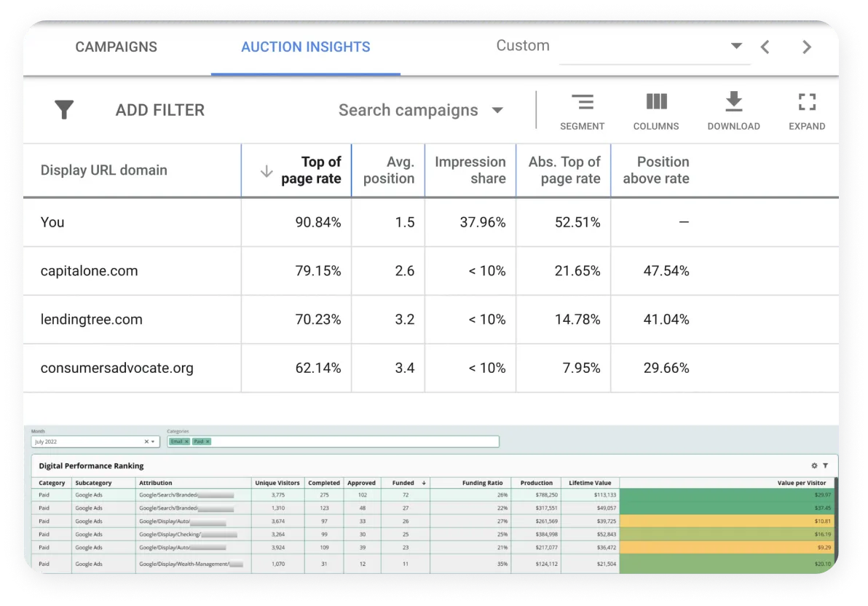Click the 37.96% impression share value
This screenshot has width=868, height=606.
483,222
